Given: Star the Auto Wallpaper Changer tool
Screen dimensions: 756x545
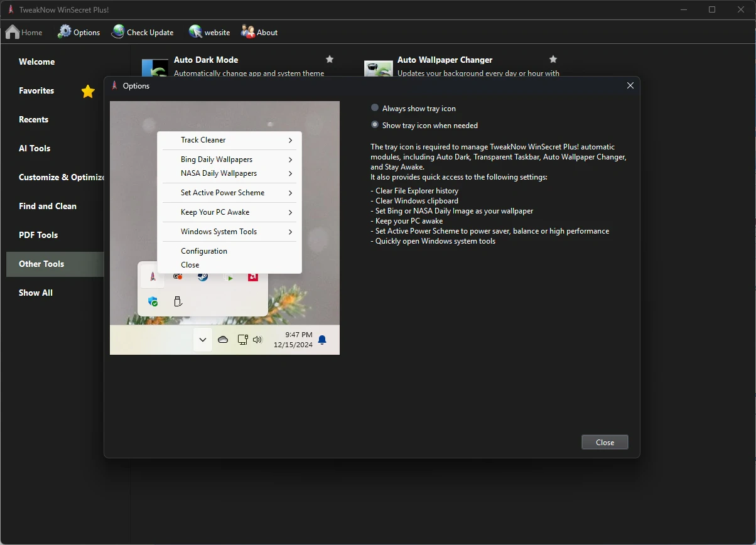Looking at the screenshot, I should coord(553,59).
